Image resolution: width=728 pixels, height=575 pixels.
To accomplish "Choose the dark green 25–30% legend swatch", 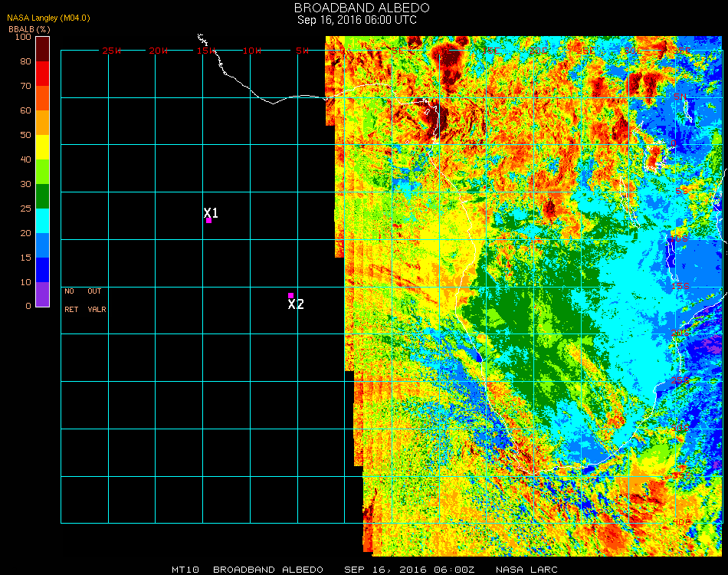I will 43,196.
